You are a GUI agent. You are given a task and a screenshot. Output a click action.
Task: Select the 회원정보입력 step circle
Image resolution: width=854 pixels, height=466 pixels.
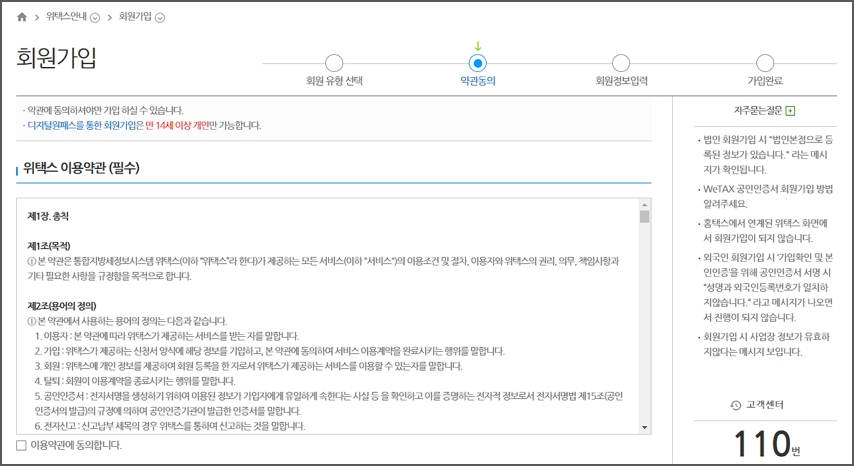pyautogui.click(x=621, y=63)
